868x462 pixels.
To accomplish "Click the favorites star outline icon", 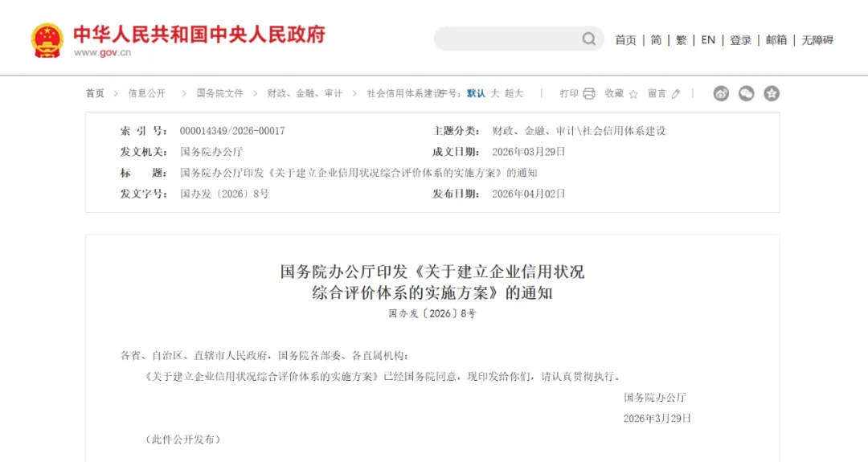I will click(x=633, y=94).
